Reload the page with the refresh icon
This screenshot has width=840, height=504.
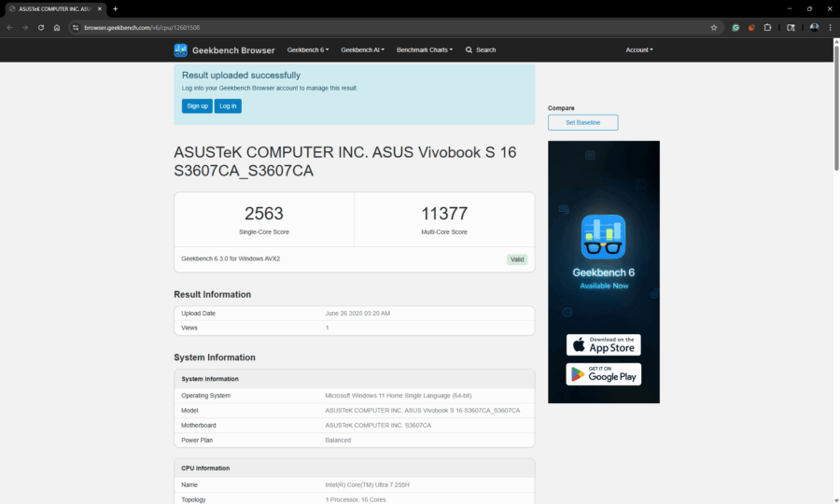pos(41,27)
